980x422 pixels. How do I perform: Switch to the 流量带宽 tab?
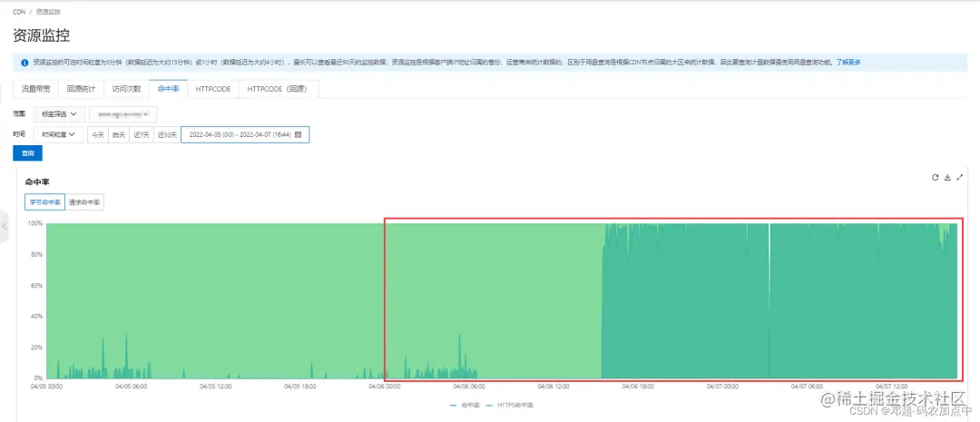click(x=34, y=90)
